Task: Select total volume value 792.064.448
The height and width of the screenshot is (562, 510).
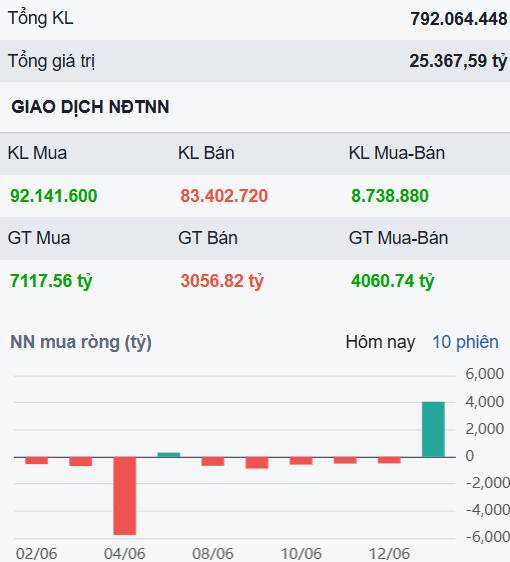Action: coord(459,19)
